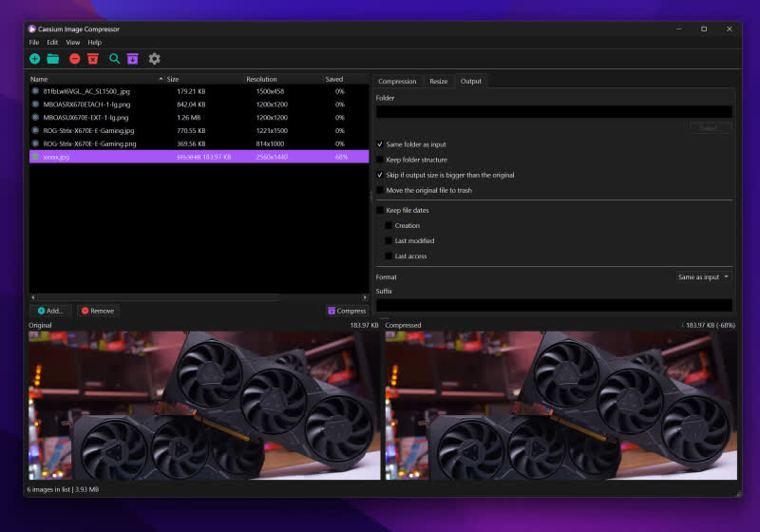Open the View menu
Screen dimensions: 760x532
click(73, 43)
